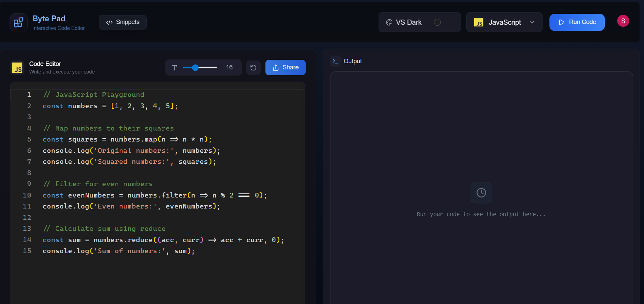The height and width of the screenshot is (304, 644).
Task: Click line number 10 in the gutter
Action: pos(27,195)
